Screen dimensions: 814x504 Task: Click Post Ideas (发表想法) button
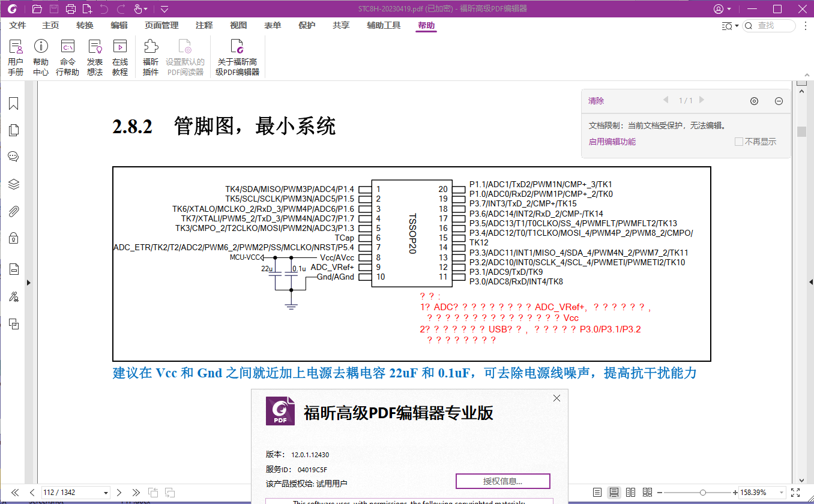[95, 58]
